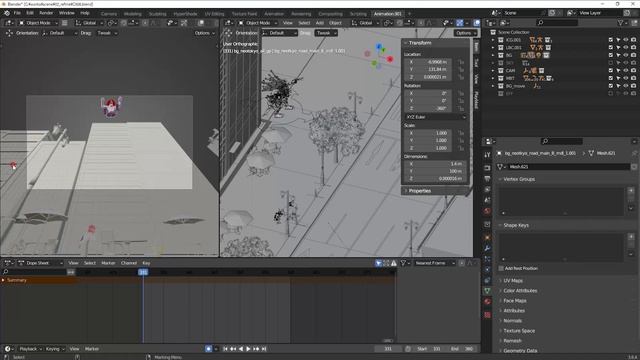The height and width of the screenshot is (360, 640).
Task: Toggle the pin icon in Properties header
Action: tap(635, 153)
